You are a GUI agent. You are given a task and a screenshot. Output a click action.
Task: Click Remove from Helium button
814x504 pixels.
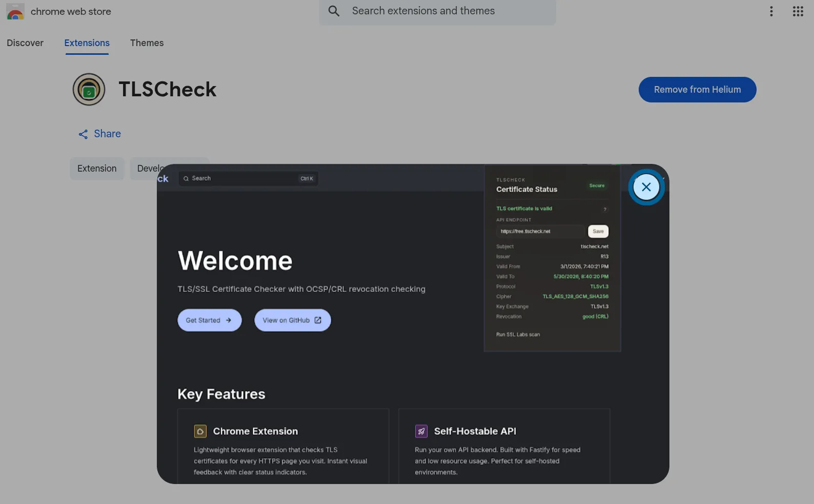(697, 90)
